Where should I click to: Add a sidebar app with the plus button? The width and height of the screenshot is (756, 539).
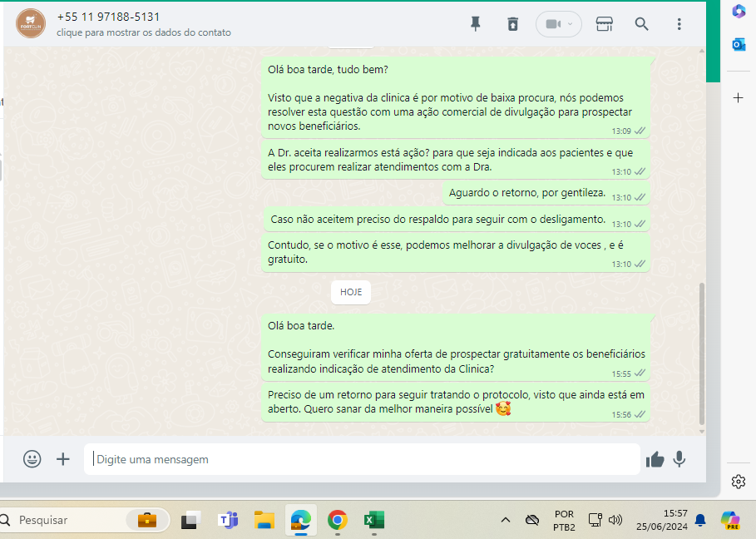tap(739, 98)
